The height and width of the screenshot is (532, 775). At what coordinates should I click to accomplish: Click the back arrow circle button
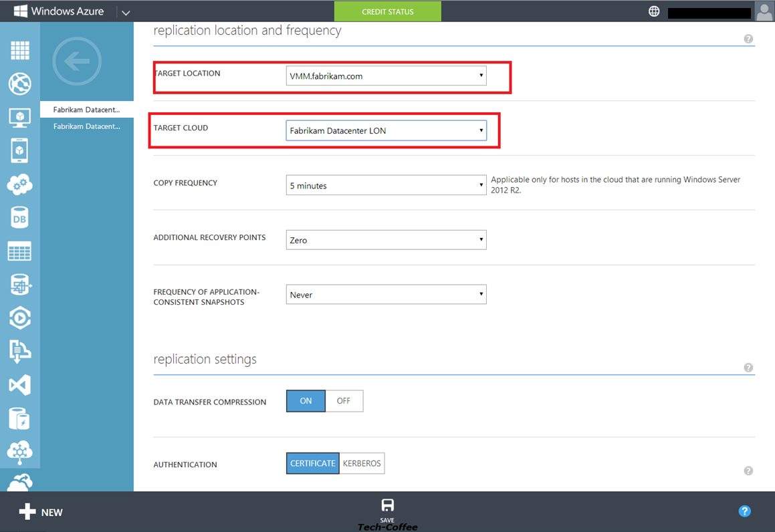pos(77,61)
